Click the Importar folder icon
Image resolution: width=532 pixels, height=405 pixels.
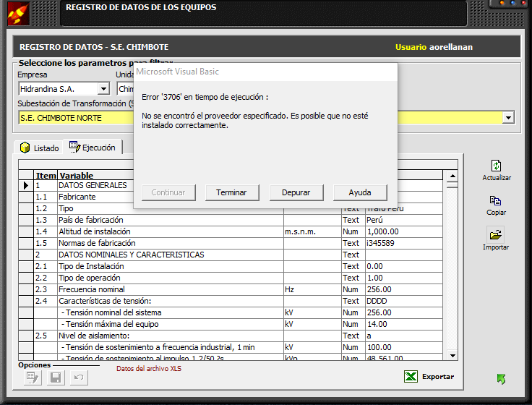(x=495, y=234)
